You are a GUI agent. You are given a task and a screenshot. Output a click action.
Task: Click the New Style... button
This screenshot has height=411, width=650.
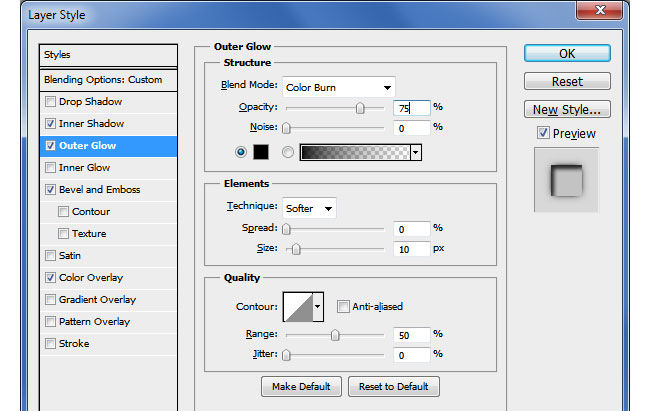[x=567, y=109]
